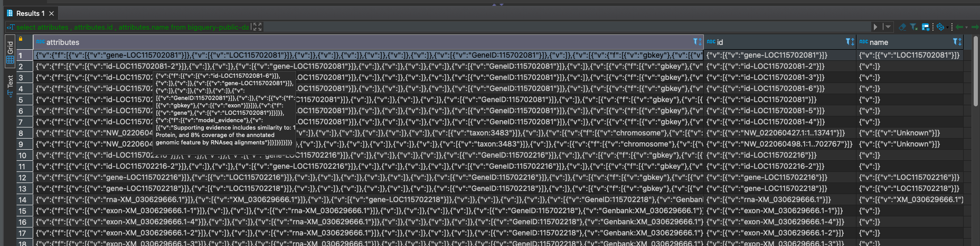Open the refresh options dropdown arrow
This screenshot has width=980, height=246.
[x=947, y=27]
